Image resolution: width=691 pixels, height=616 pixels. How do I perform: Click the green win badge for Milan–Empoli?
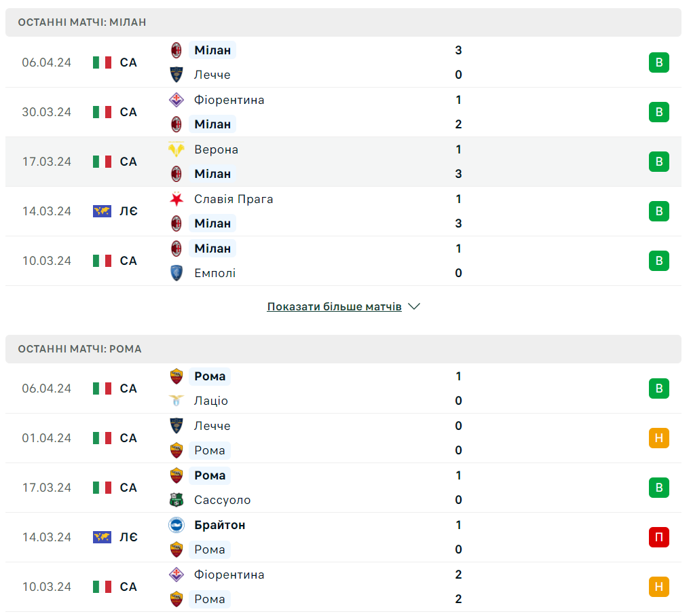[658, 261]
